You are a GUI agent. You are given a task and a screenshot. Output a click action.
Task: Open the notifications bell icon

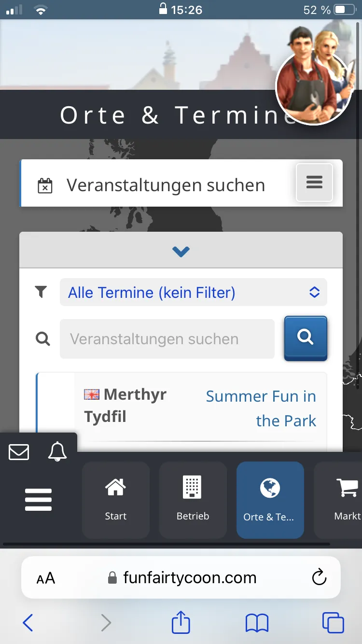57,451
